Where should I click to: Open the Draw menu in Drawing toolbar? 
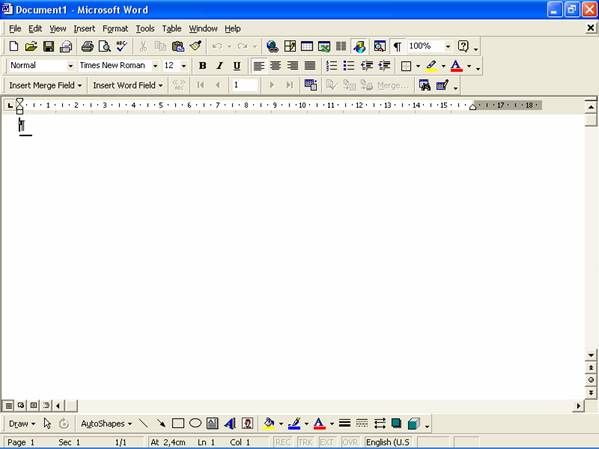pos(22,423)
